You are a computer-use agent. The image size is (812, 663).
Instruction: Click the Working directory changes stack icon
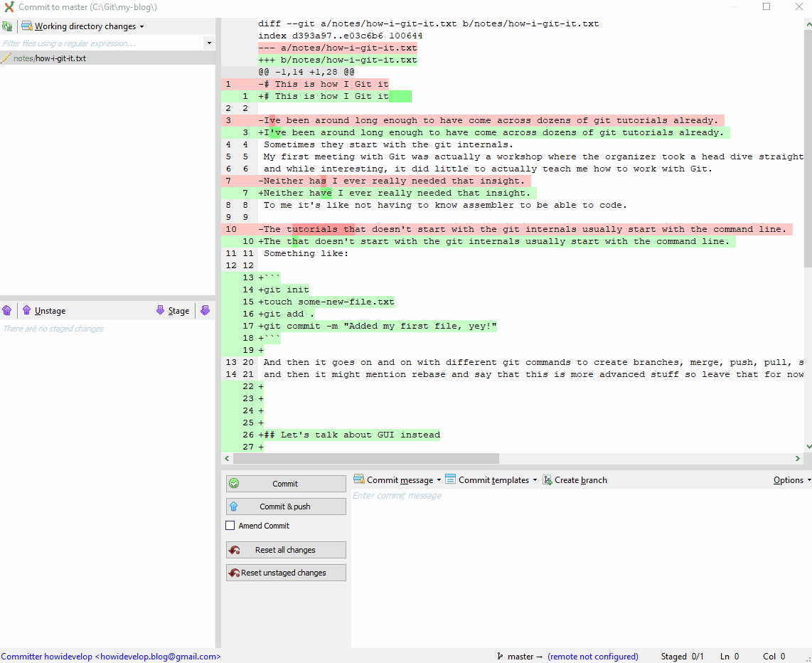[27, 26]
